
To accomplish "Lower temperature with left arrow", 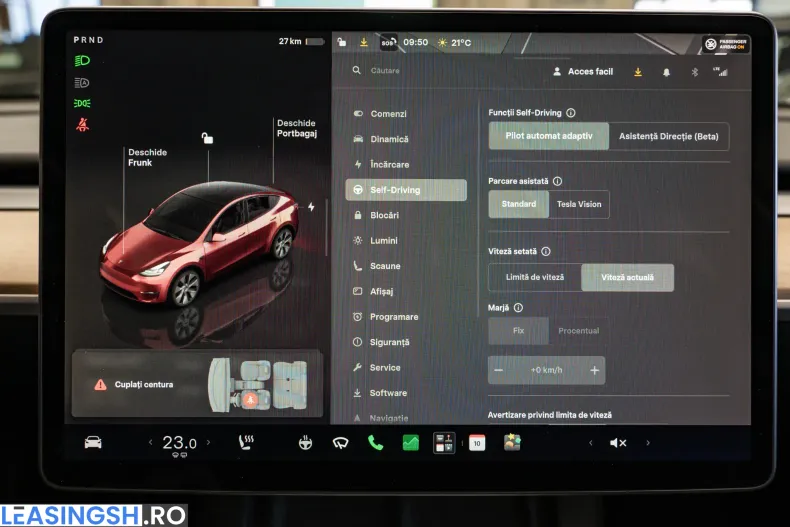I will 150,442.
